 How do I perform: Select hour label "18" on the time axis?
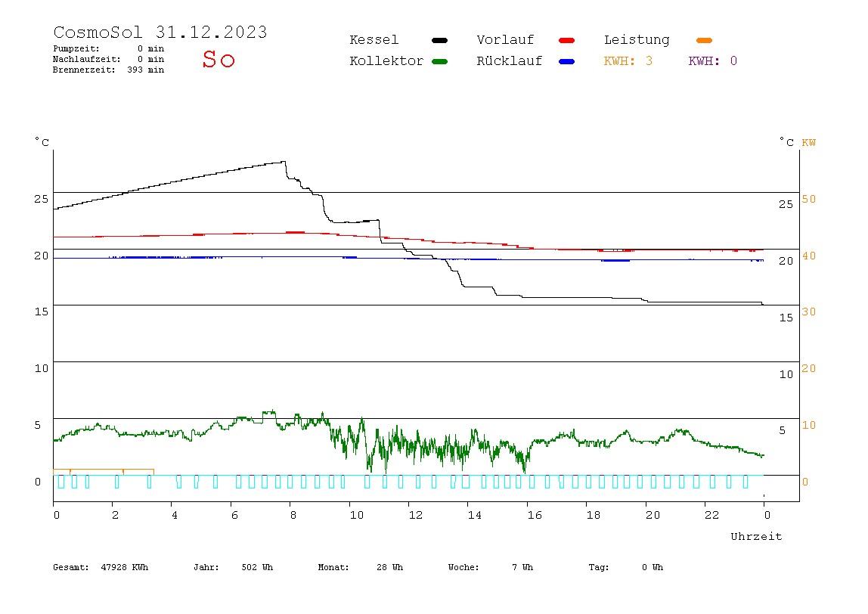pos(594,516)
